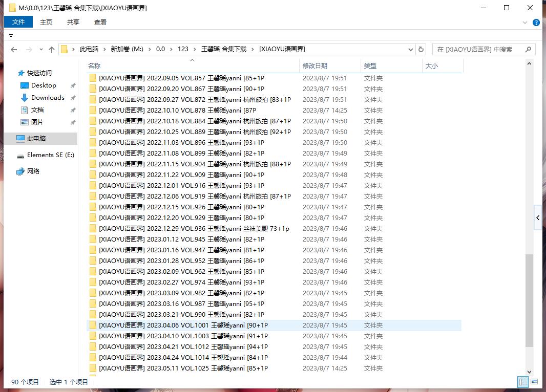Click the Desktop pin icon

pos(73,85)
